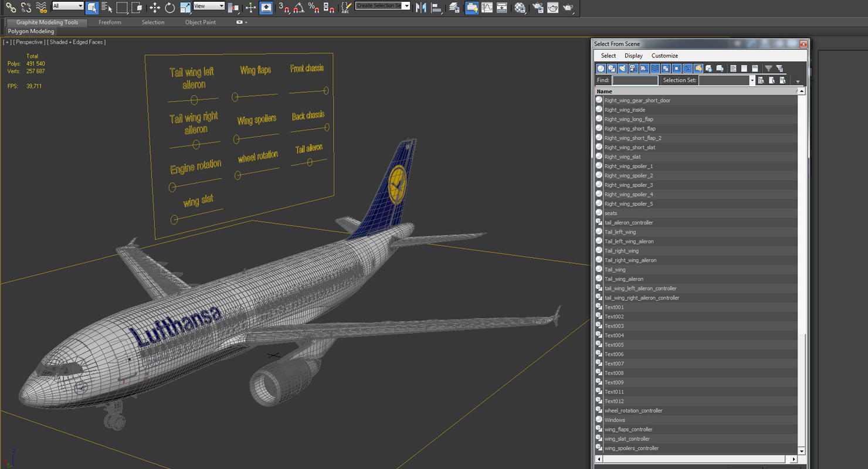Toggle Window/Crossing selection mode
The width and height of the screenshot is (868, 469).
137,8
